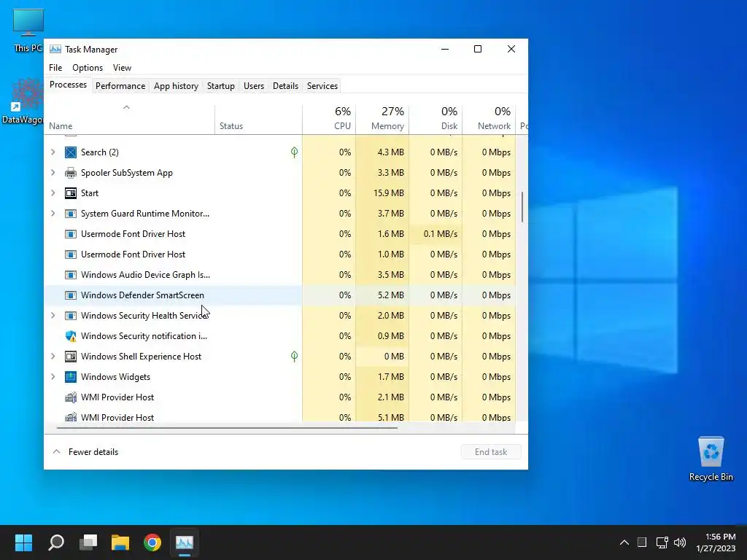This screenshot has width=747, height=560.
Task: Click Windows Shell Experience Host icon
Action: 71,357
